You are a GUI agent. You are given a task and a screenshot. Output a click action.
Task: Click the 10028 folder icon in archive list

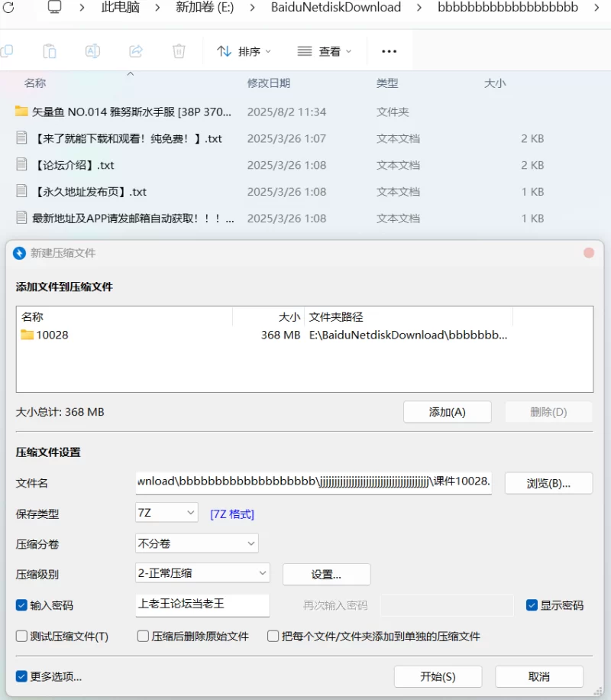tap(27, 335)
